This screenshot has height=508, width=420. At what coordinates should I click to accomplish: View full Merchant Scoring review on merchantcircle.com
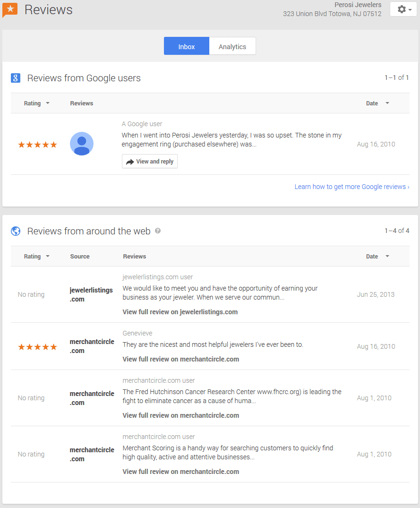(180, 472)
